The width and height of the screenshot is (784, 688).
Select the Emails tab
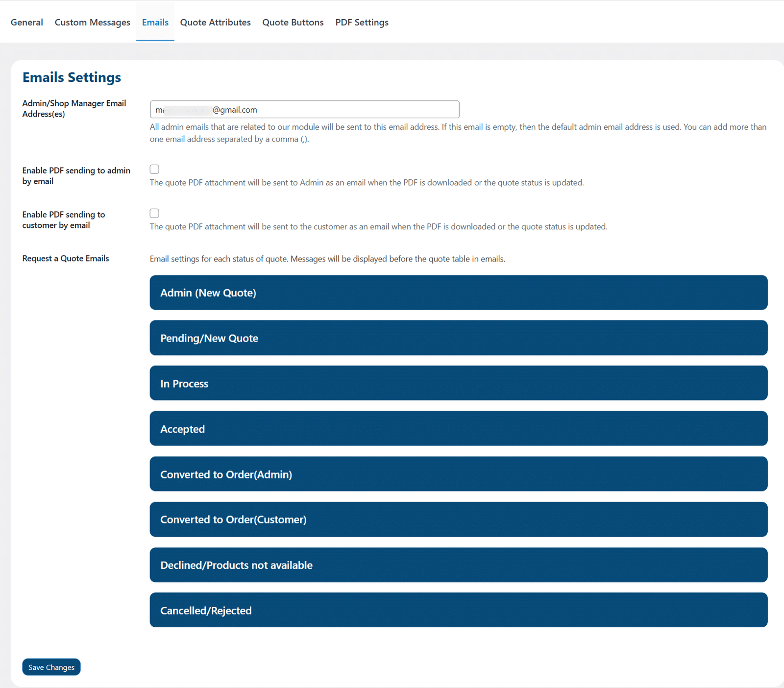click(155, 22)
